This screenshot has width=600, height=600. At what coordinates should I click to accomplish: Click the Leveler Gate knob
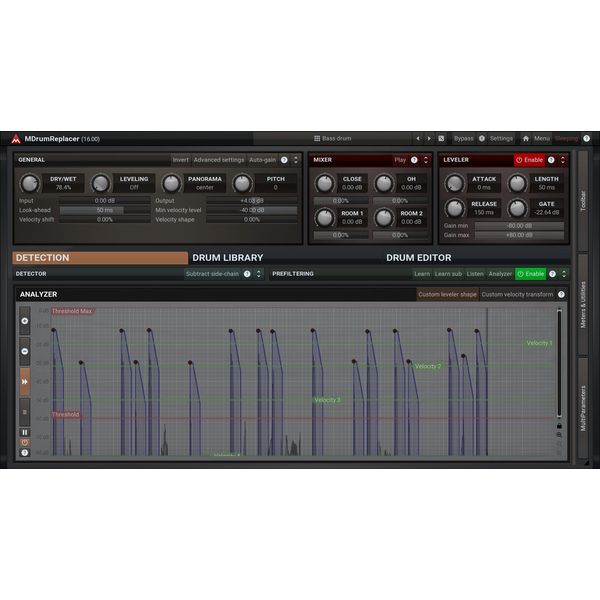[517, 209]
